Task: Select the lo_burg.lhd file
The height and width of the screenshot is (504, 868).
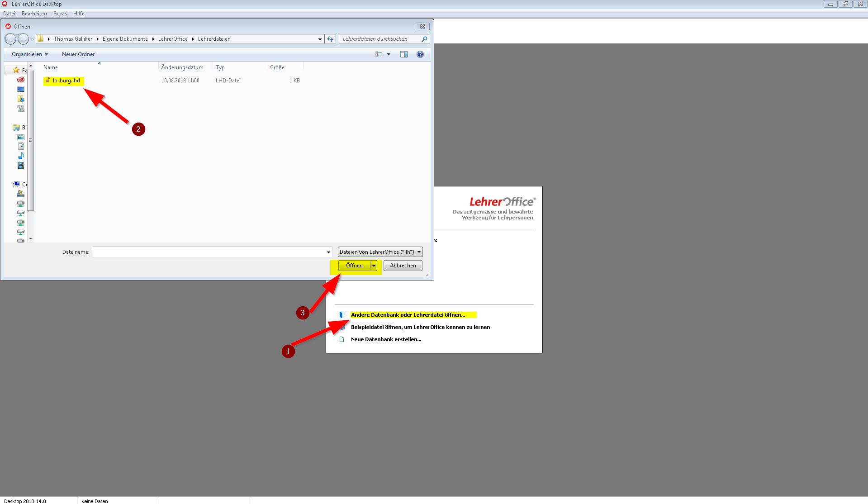Action: coord(66,81)
